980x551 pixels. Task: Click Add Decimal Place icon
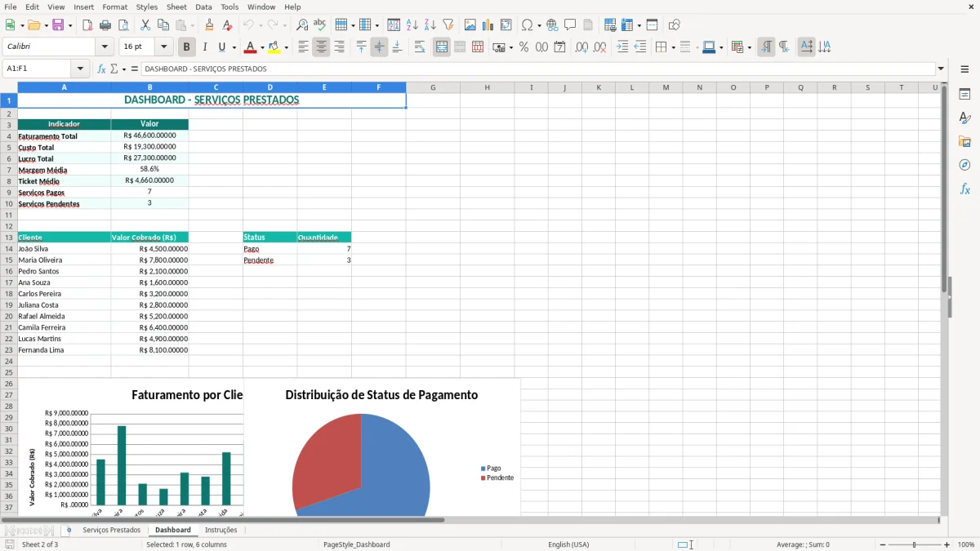coord(581,47)
